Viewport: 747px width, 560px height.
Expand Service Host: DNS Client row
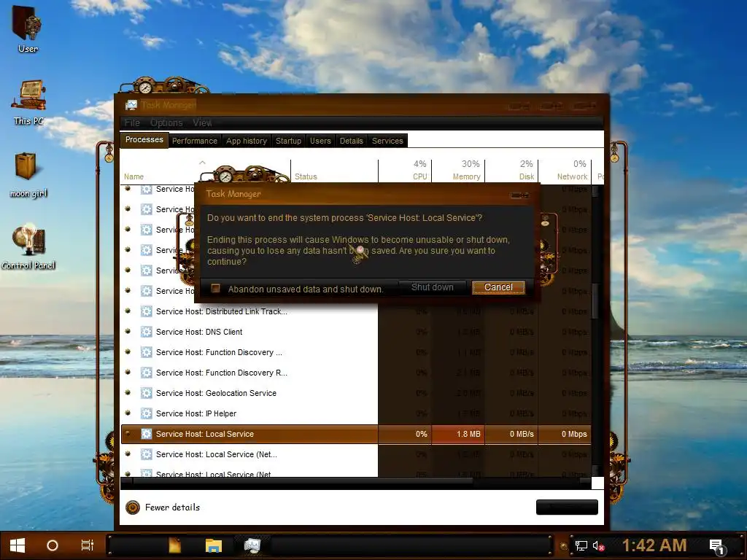click(128, 332)
